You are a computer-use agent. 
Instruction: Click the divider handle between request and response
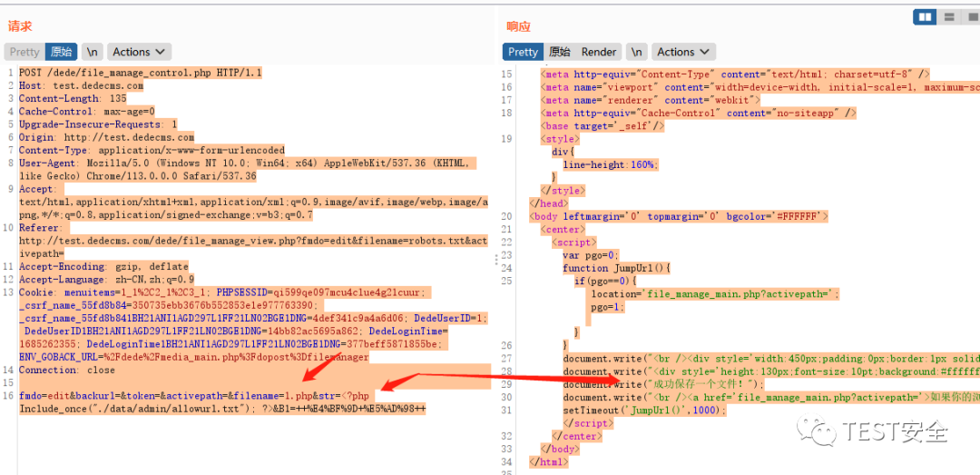(496, 259)
